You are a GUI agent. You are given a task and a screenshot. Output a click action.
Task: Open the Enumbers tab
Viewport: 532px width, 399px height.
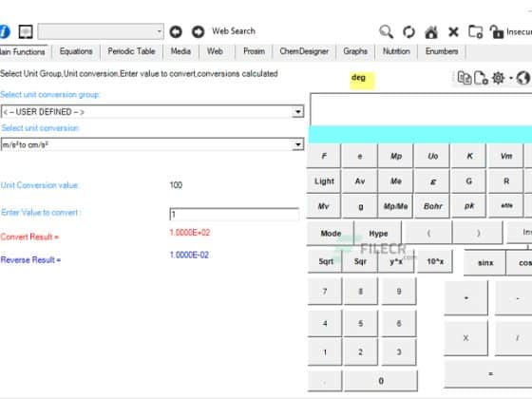pyautogui.click(x=442, y=51)
